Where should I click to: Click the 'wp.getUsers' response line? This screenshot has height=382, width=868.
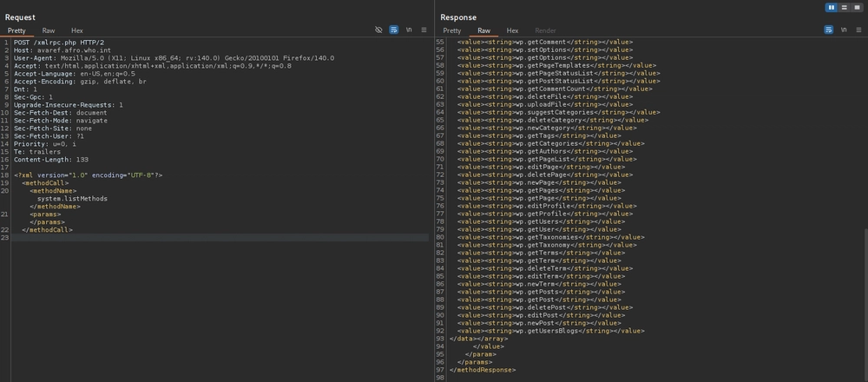[x=541, y=221]
